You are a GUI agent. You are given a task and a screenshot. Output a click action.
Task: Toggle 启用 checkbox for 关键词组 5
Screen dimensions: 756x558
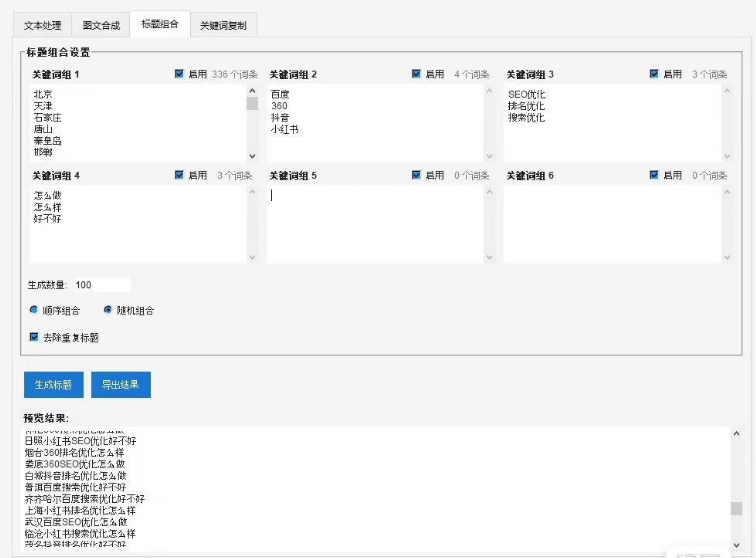417,175
